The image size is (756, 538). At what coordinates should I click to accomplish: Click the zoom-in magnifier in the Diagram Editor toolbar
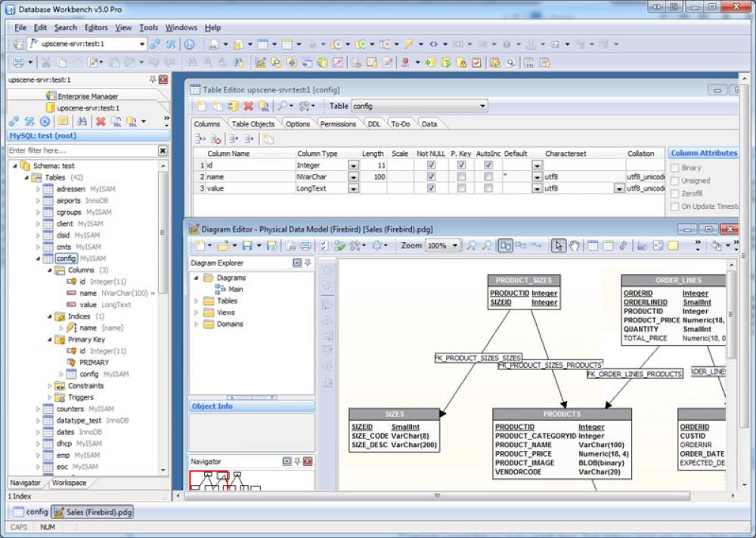[472, 245]
